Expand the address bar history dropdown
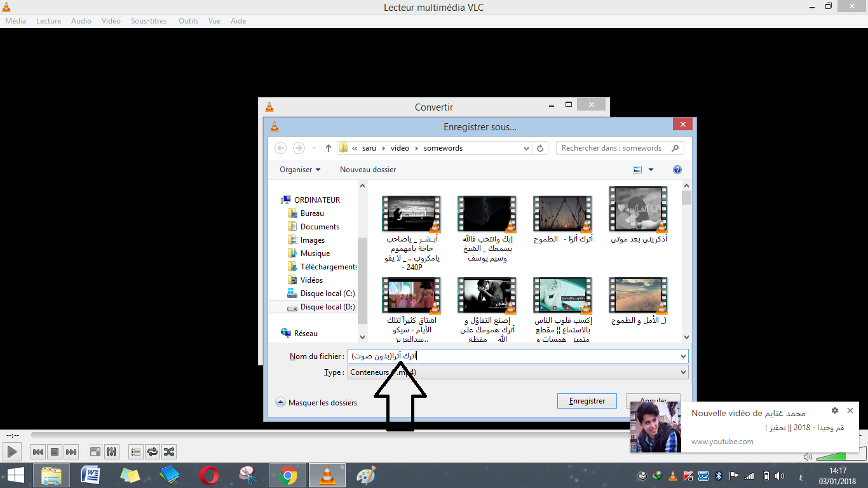This screenshot has height=488, width=868. (x=526, y=148)
